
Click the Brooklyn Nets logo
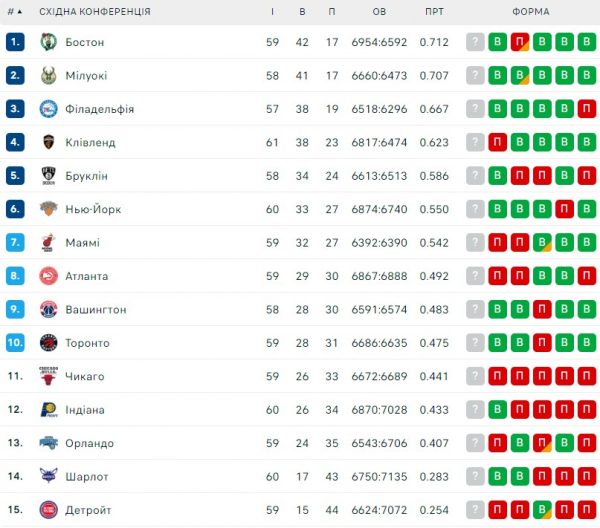click(x=49, y=176)
